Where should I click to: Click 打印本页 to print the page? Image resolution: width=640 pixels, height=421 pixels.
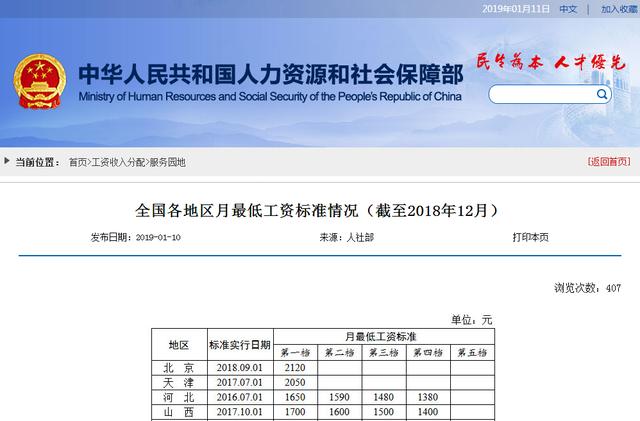pos(530,238)
